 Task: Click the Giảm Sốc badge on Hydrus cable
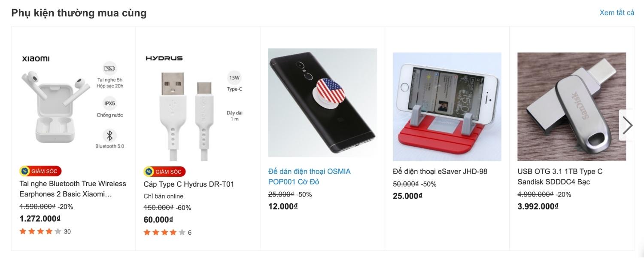164,172
